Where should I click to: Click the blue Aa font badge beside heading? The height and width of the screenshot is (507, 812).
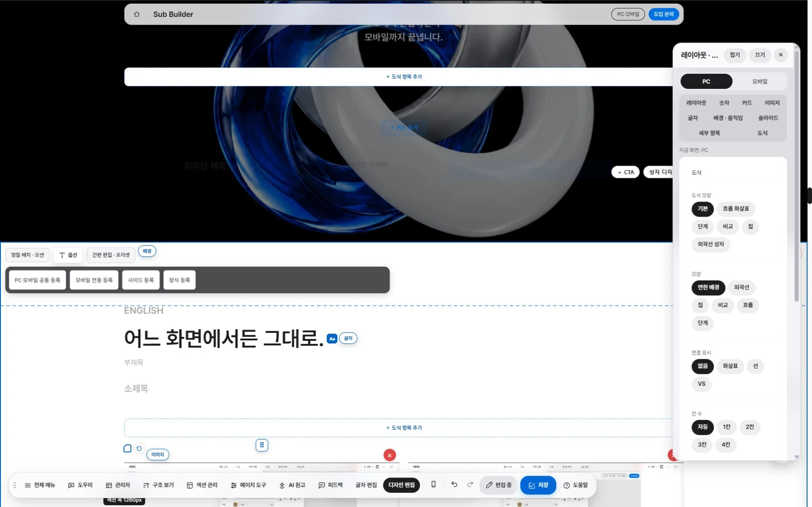click(x=332, y=338)
